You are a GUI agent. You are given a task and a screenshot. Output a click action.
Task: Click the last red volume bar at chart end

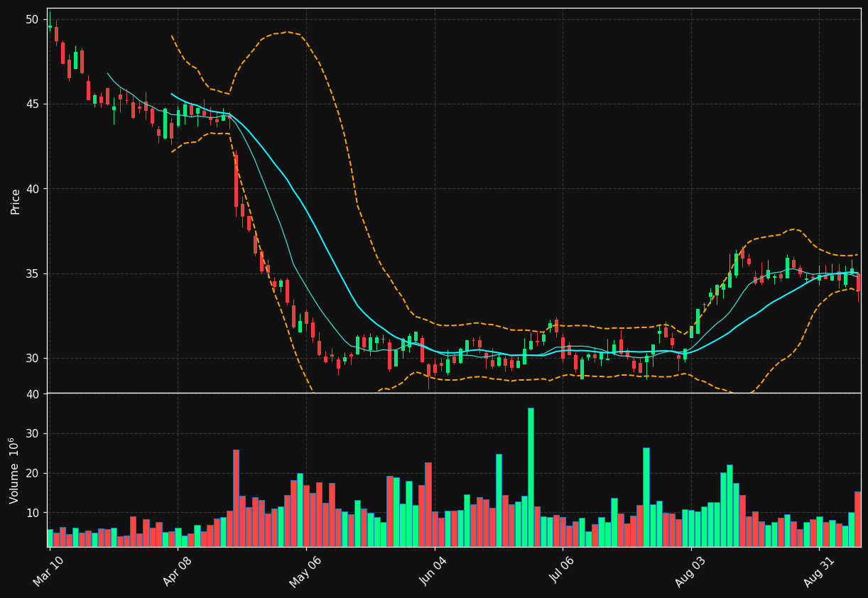pos(857,519)
